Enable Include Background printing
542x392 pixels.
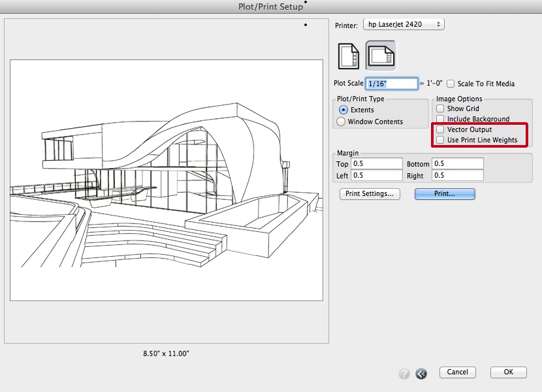click(439, 119)
